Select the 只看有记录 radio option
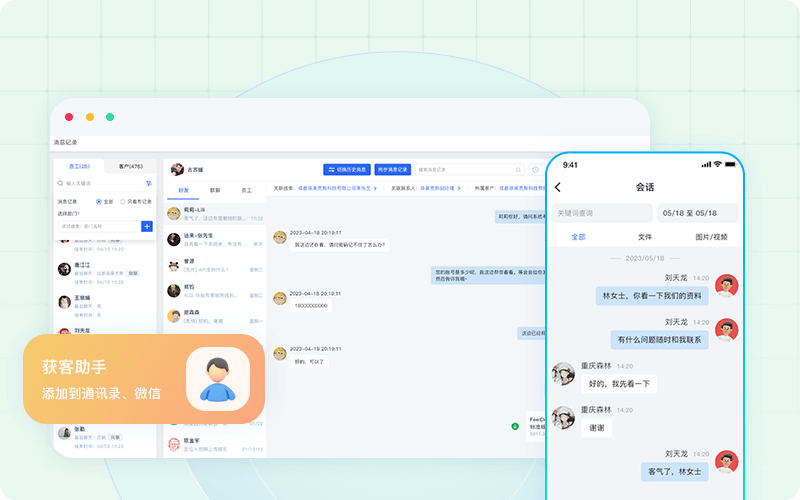 [x=123, y=201]
